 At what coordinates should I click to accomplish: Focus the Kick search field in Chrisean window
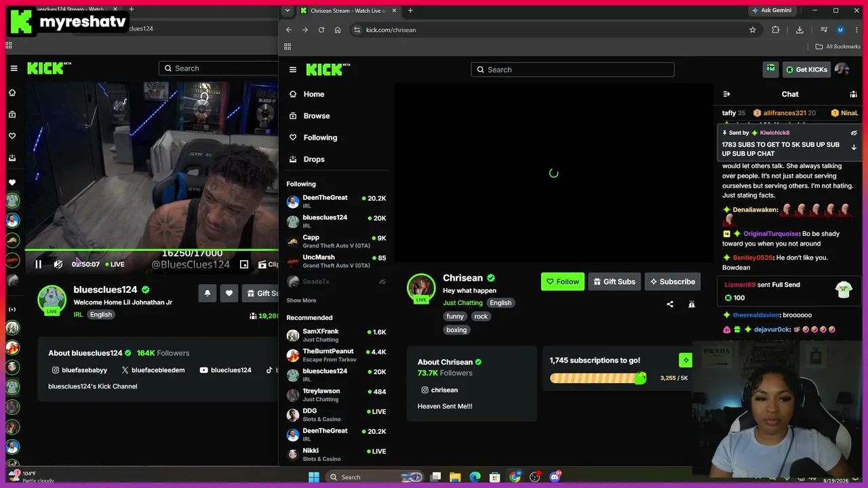(573, 70)
